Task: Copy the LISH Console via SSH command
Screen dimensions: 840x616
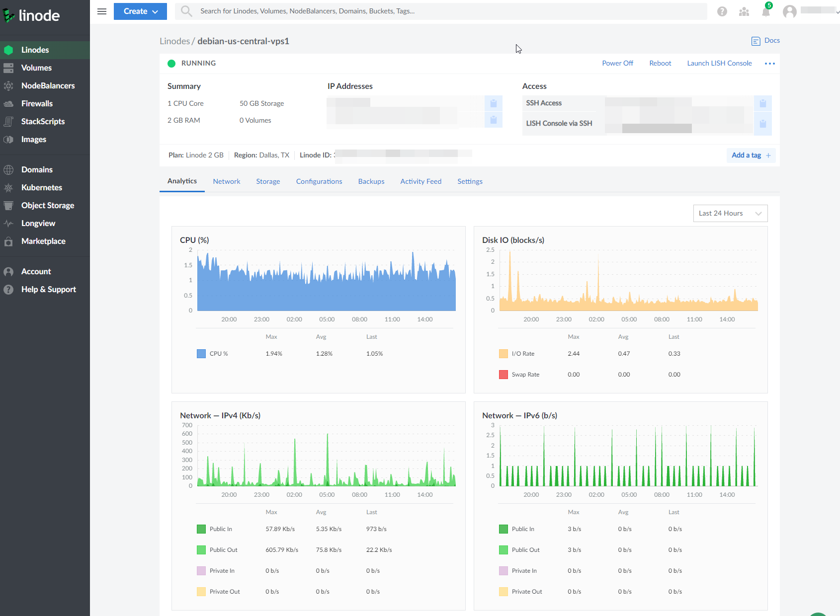Action: [x=763, y=124]
